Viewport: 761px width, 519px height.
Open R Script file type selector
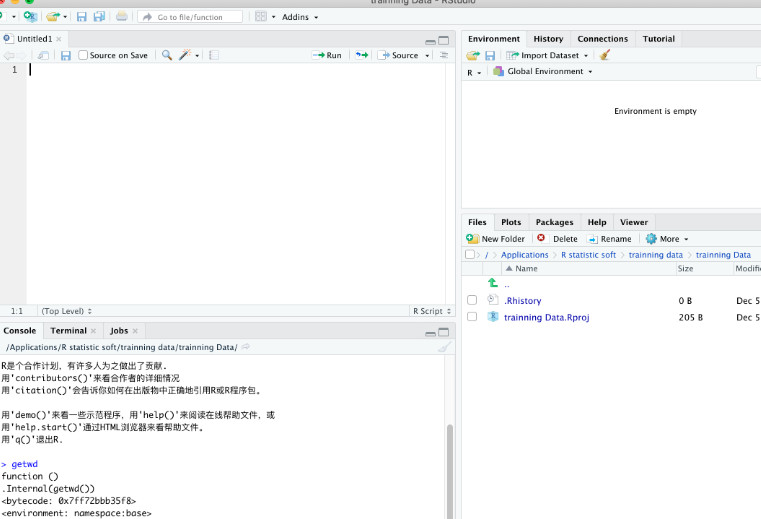point(431,311)
